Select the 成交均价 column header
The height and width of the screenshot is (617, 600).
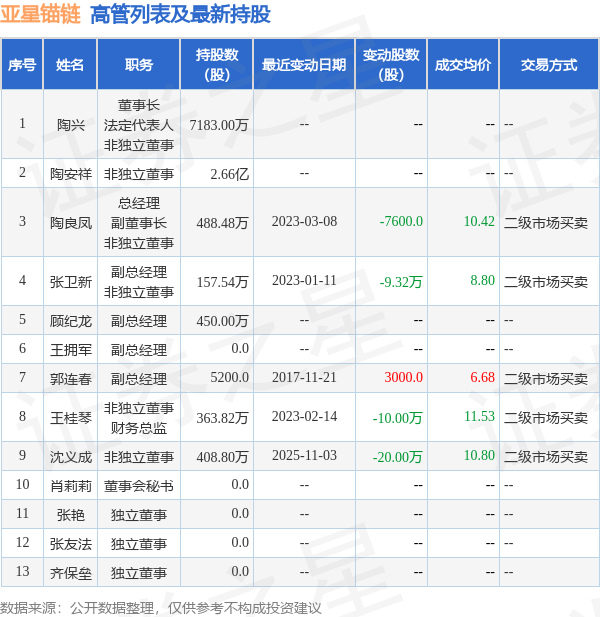pos(463,65)
